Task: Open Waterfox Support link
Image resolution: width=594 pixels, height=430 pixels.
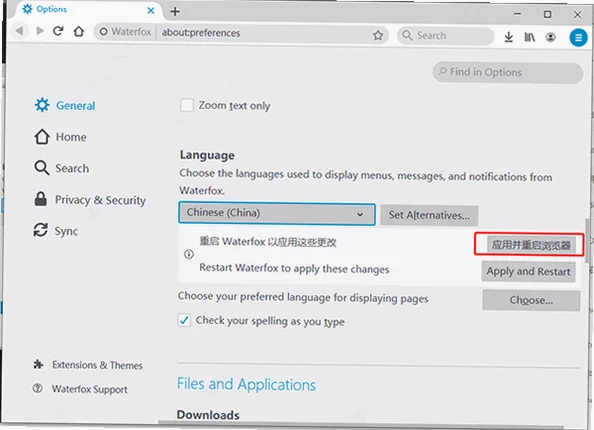Action: [80, 389]
